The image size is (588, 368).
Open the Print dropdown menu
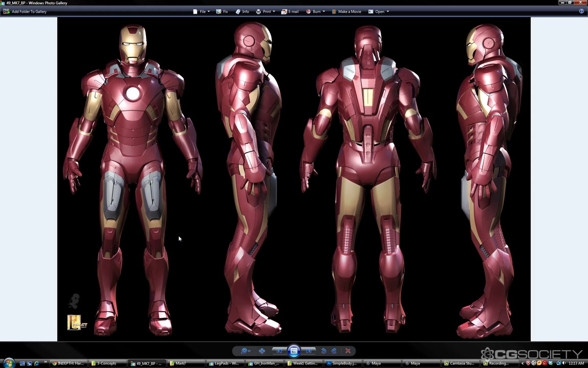265,11
